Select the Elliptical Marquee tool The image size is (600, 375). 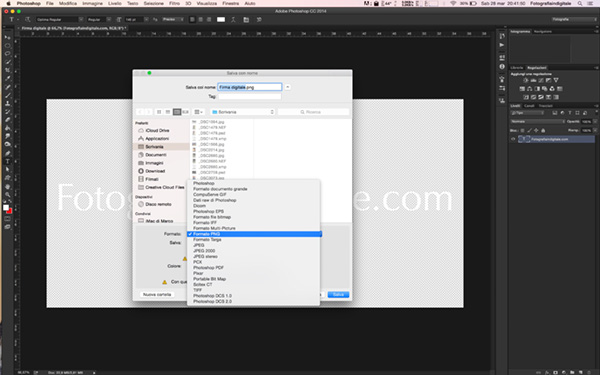[x=8, y=45]
